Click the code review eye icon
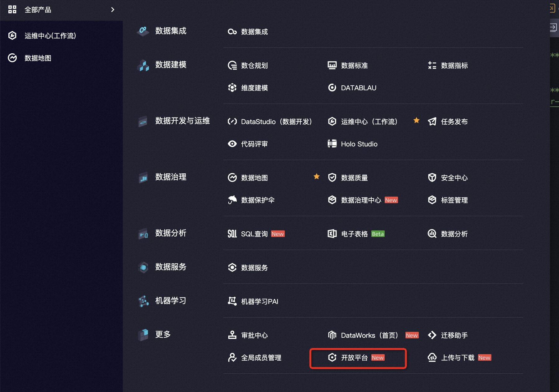The height and width of the screenshot is (392, 559). (232, 144)
